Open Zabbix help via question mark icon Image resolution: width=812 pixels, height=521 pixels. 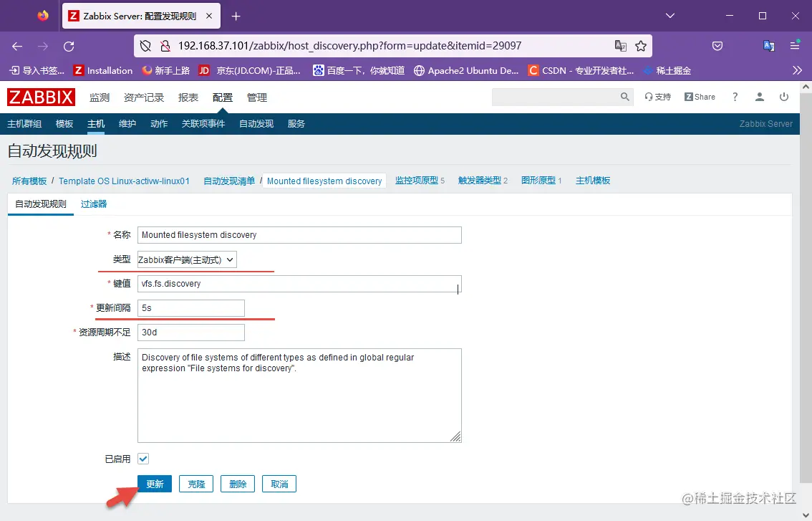pos(734,96)
